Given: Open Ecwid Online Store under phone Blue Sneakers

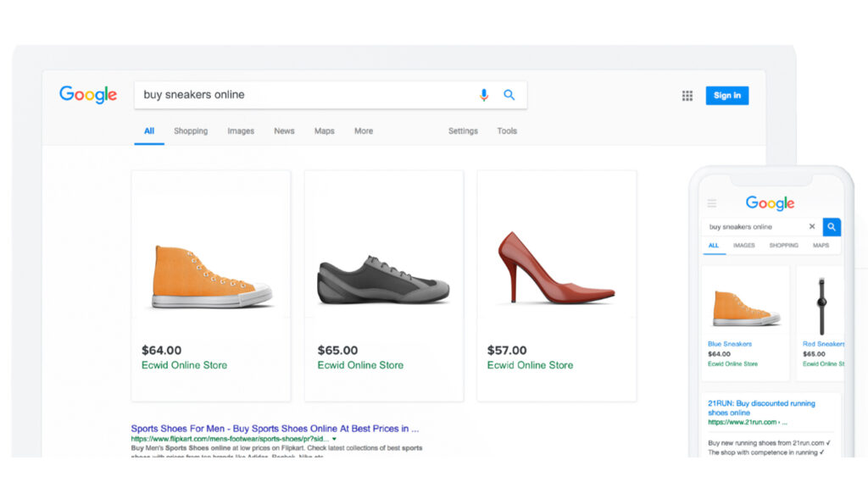Looking at the screenshot, I should (x=732, y=364).
